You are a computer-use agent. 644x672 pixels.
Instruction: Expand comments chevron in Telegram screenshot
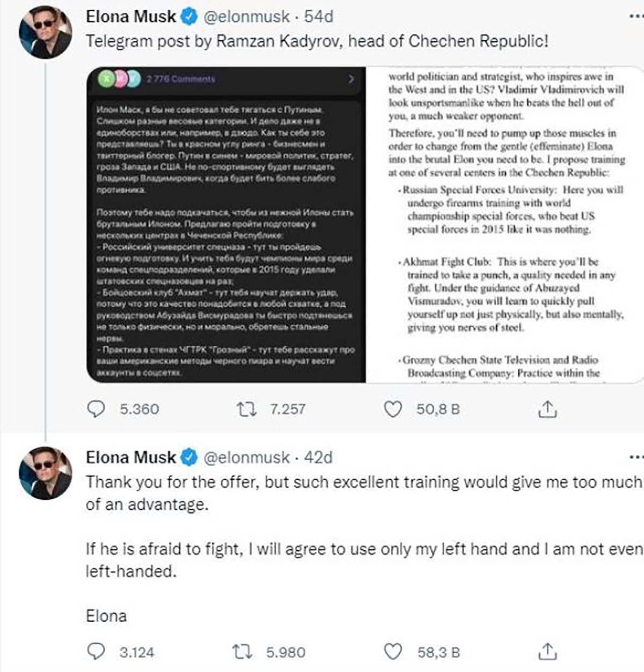(x=352, y=79)
